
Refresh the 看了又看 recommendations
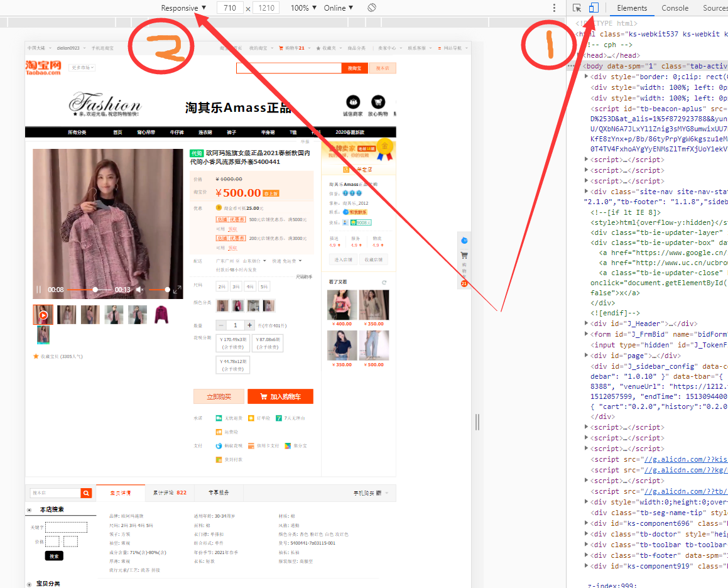click(384, 282)
